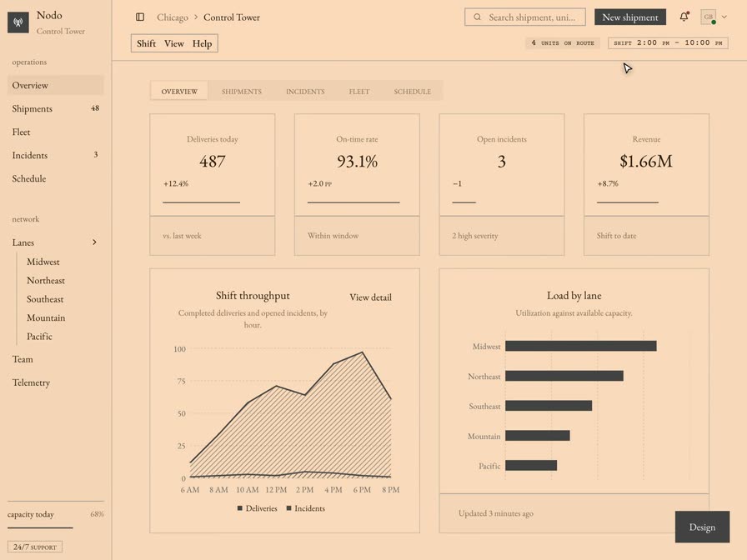Screen dimensions: 747x560
Task: Open the View detail link
Action: tap(371, 297)
